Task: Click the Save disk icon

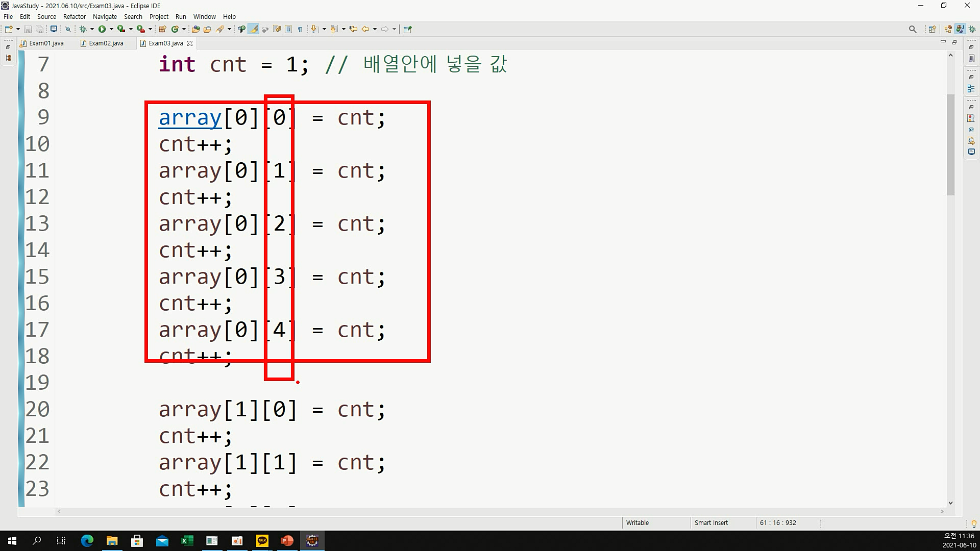Action: tap(28, 29)
